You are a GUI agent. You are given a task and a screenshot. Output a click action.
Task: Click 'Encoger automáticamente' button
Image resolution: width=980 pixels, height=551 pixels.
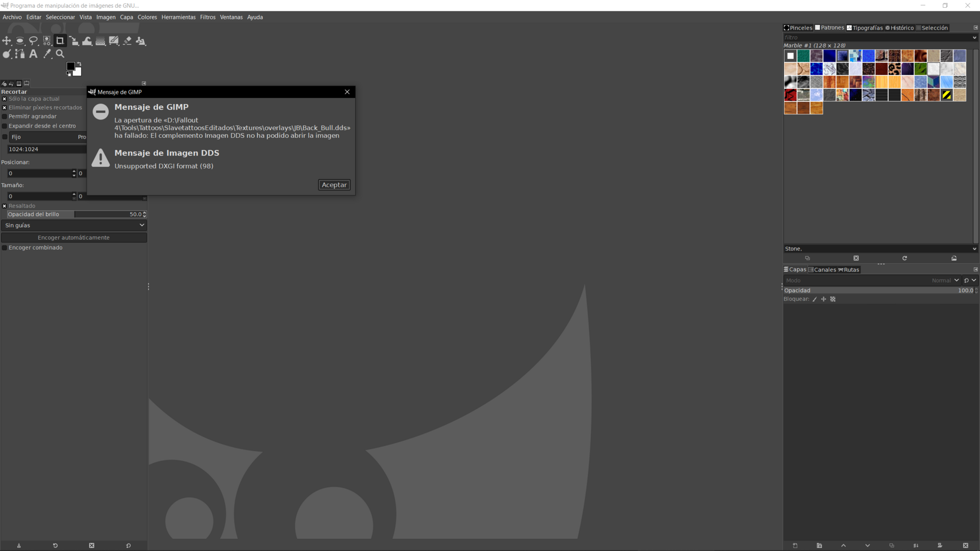74,238
